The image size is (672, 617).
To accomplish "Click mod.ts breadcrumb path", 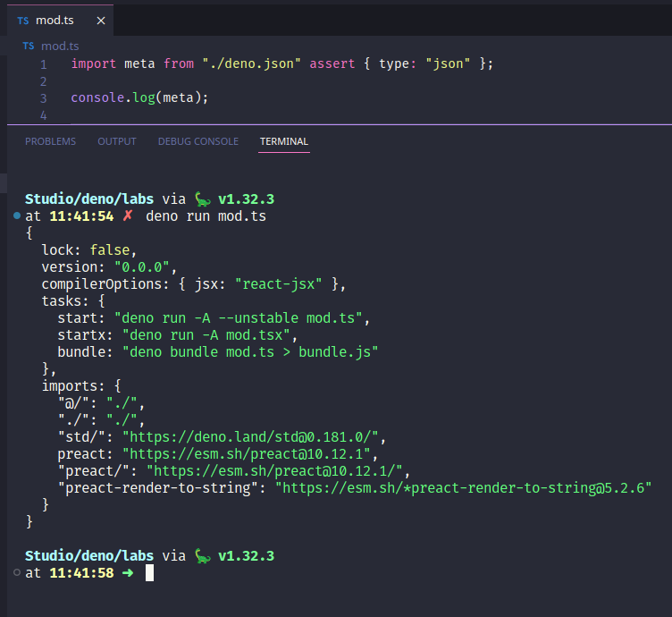I will (60, 46).
